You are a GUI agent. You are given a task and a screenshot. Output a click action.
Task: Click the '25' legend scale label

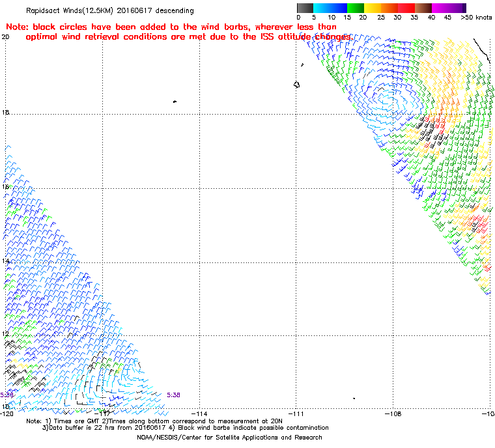(381, 18)
